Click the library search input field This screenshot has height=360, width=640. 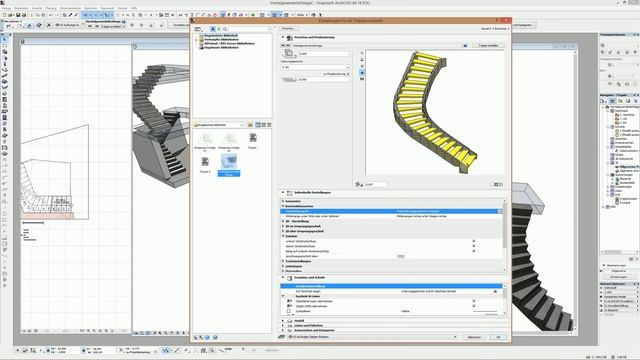[249, 29]
